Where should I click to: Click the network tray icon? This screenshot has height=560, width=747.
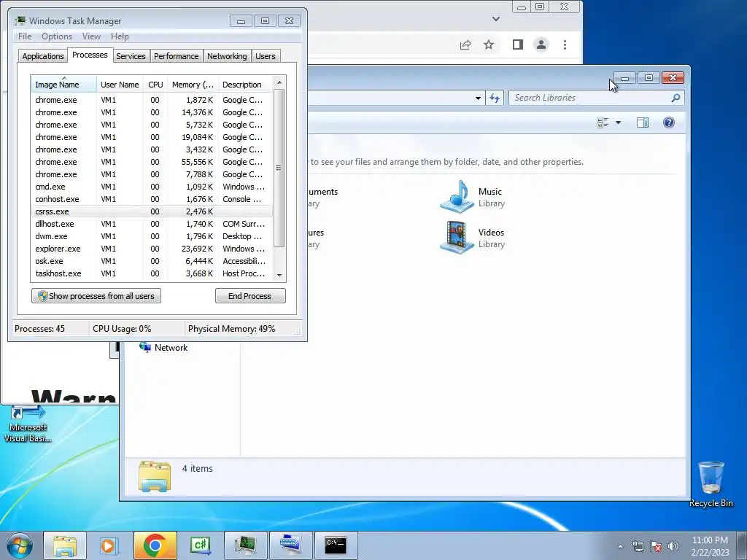[x=638, y=546]
